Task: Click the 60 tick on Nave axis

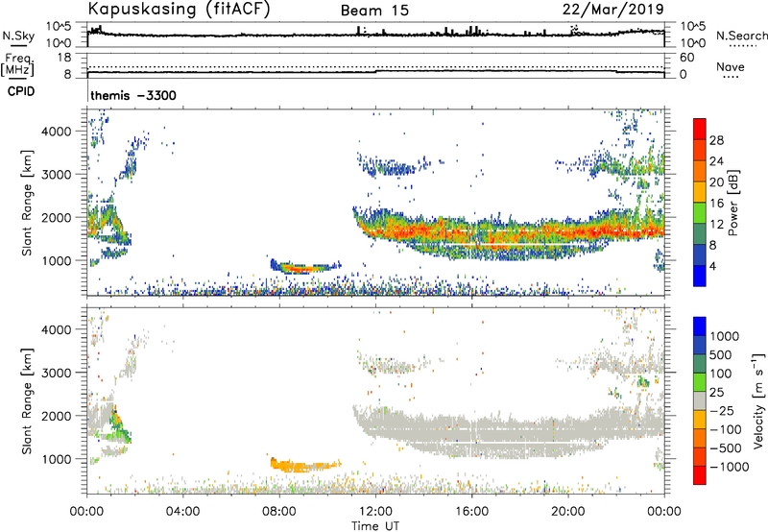Action: [x=687, y=58]
